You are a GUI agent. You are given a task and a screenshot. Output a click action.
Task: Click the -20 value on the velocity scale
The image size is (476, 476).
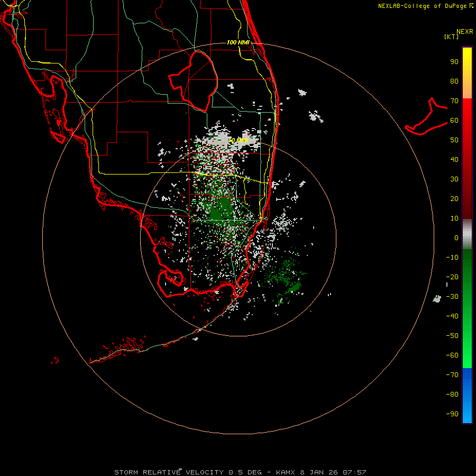click(x=452, y=277)
